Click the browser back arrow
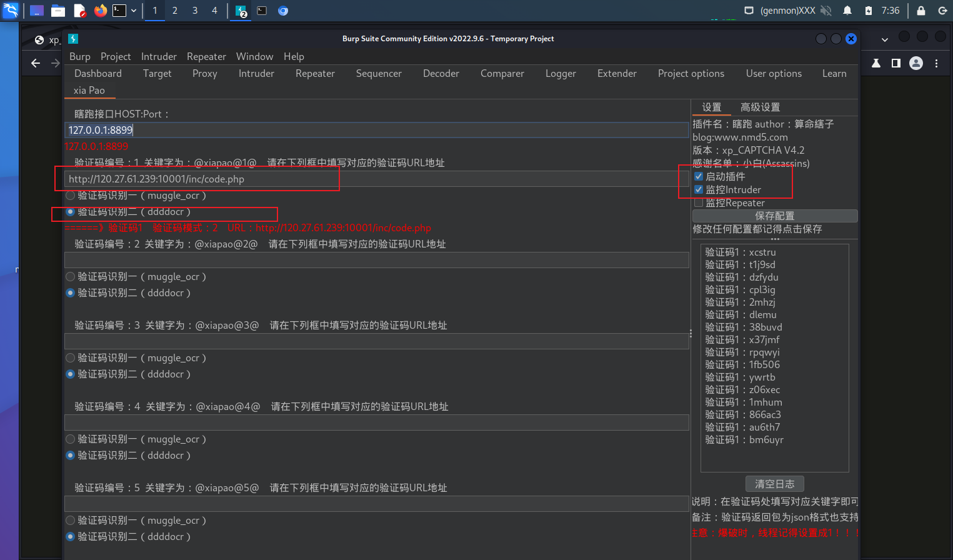 pyautogui.click(x=36, y=63)
